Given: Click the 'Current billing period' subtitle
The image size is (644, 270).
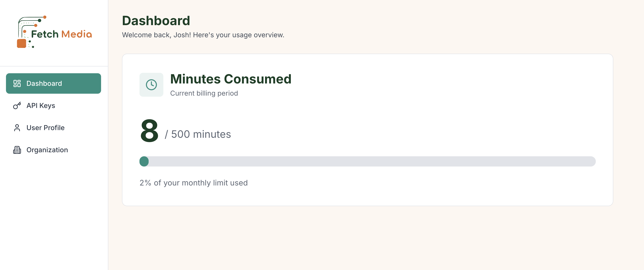Looking at the screenshot, I should pos(204,93).
